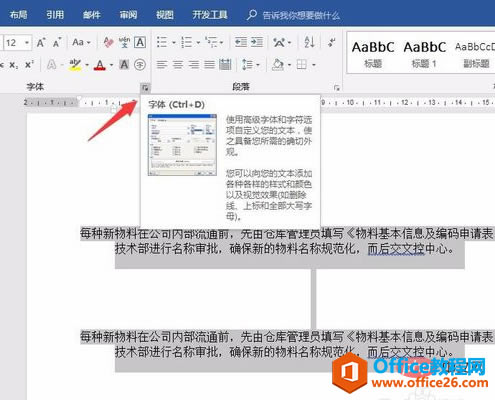Viewport: 495px width, 400px height.
Task: Open the phonetic guide (wén) tool
Action: coord(124,42)
